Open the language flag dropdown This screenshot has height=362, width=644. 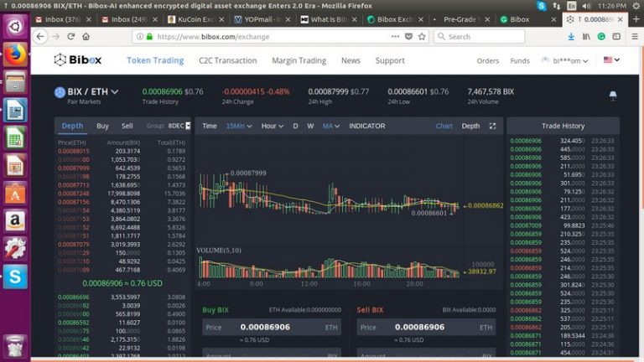(611, 60)
